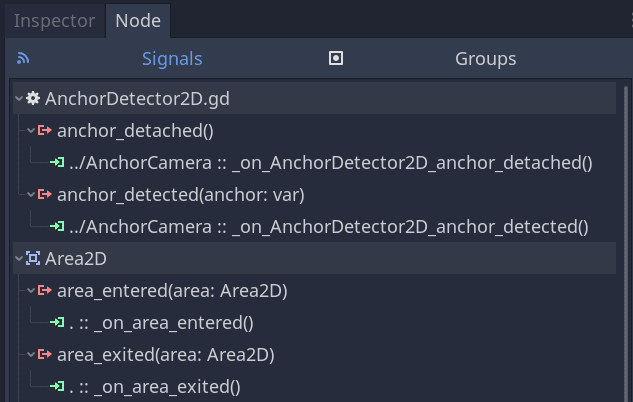Select the AnchorDetector2D.gd header row
The image size is (633, 402).
(314, 98)
